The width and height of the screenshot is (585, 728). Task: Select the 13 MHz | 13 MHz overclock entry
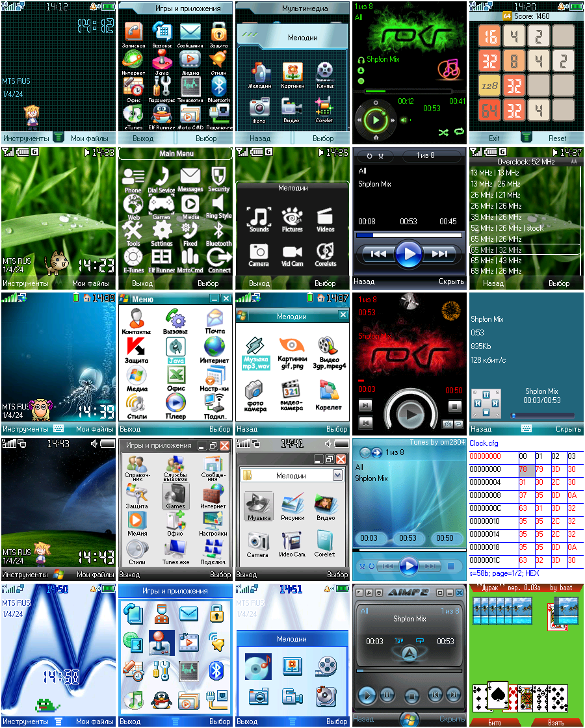[x=525, y=173]
